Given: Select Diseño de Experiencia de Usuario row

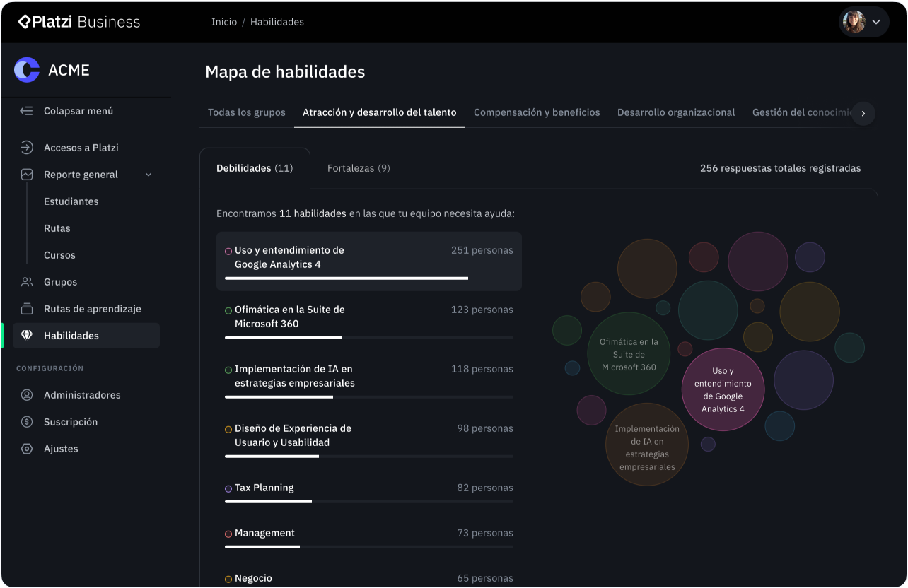Looking at the screenshot, I should (x=369, y=440).
